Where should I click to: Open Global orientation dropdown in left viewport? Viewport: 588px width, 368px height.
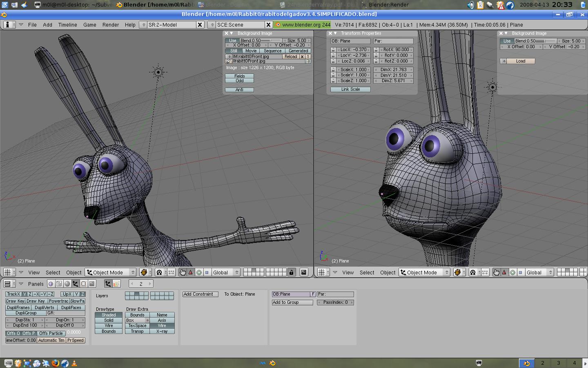[x=226, y=272]
